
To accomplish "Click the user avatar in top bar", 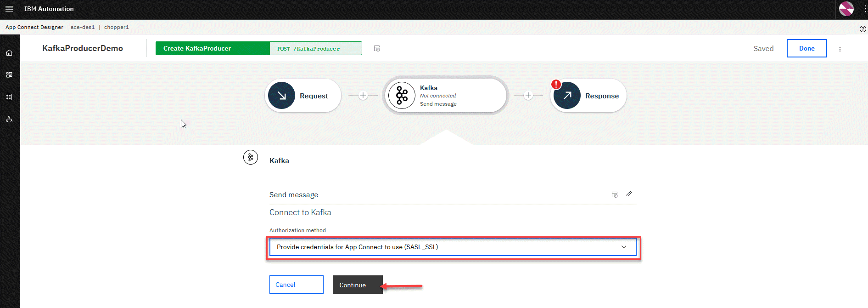I will pos(846,9).
